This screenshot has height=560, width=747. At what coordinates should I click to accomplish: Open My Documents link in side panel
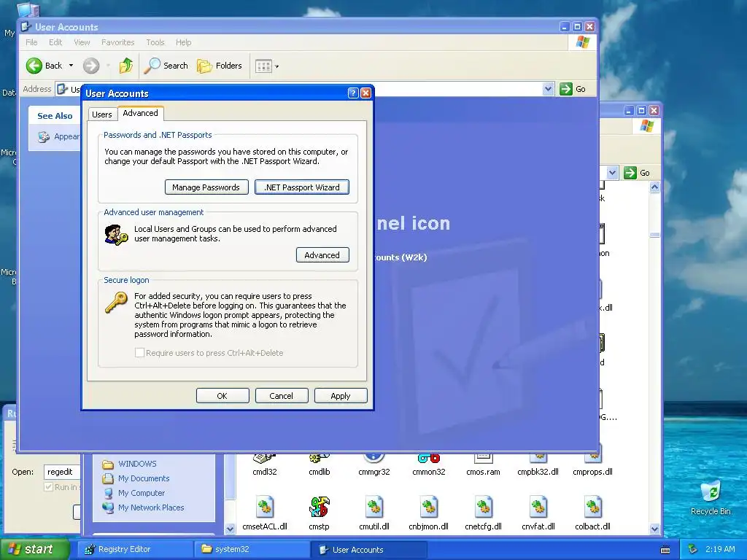click(144, 478)
